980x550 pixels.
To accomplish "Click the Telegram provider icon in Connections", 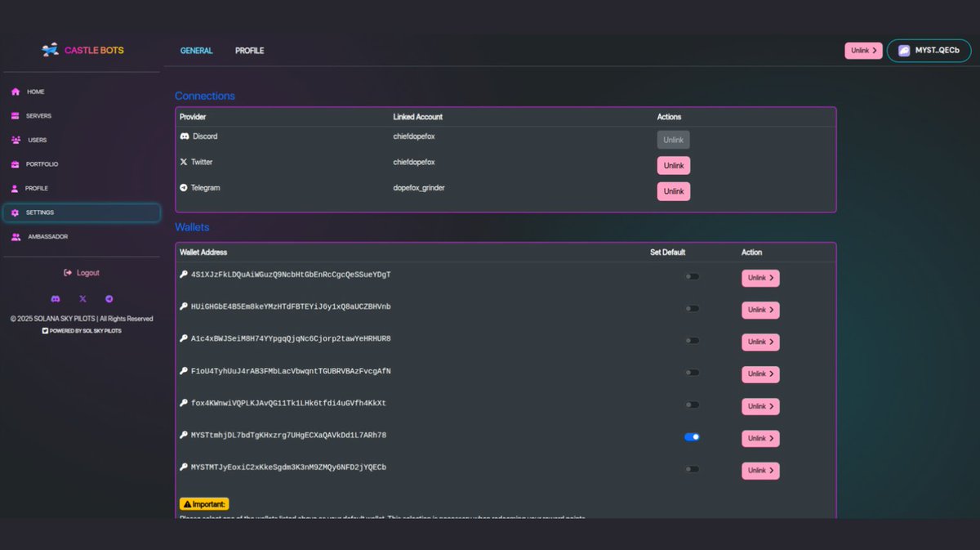I will click(x=184, y=188).
